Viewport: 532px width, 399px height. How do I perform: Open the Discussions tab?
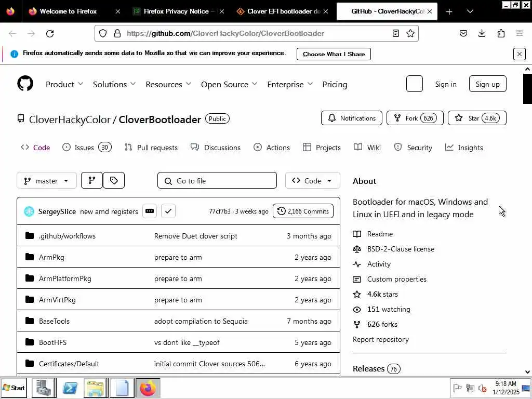click(216, 148)
